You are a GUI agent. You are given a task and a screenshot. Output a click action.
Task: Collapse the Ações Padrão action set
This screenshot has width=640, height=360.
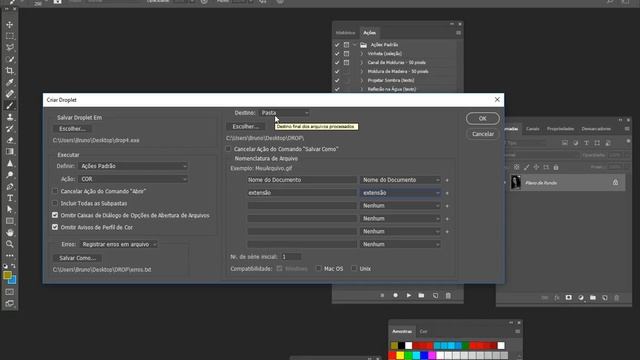(x=355, y=44)
